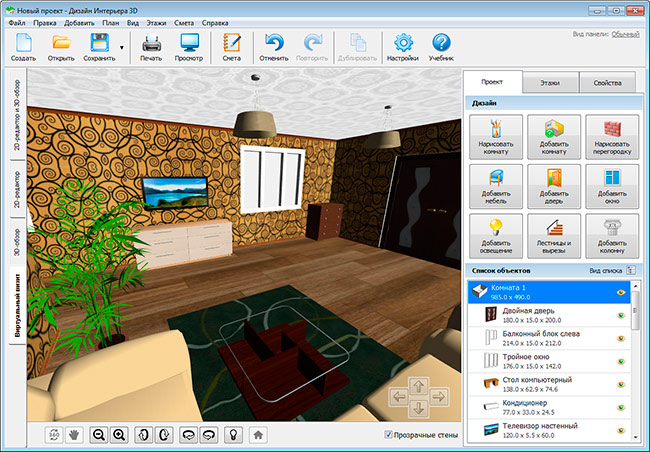Image resolution: width=650 pixels, height=452 pixels.
Task: Move forward with the up navigation arrow
Action: pyautogui.click(x=419, y=386)
